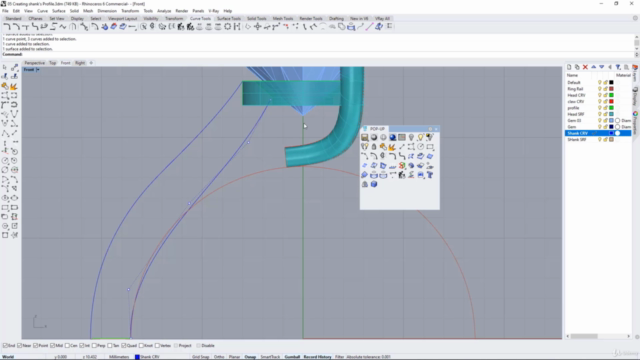Toggle Gumball in status bar

point(292,357)
